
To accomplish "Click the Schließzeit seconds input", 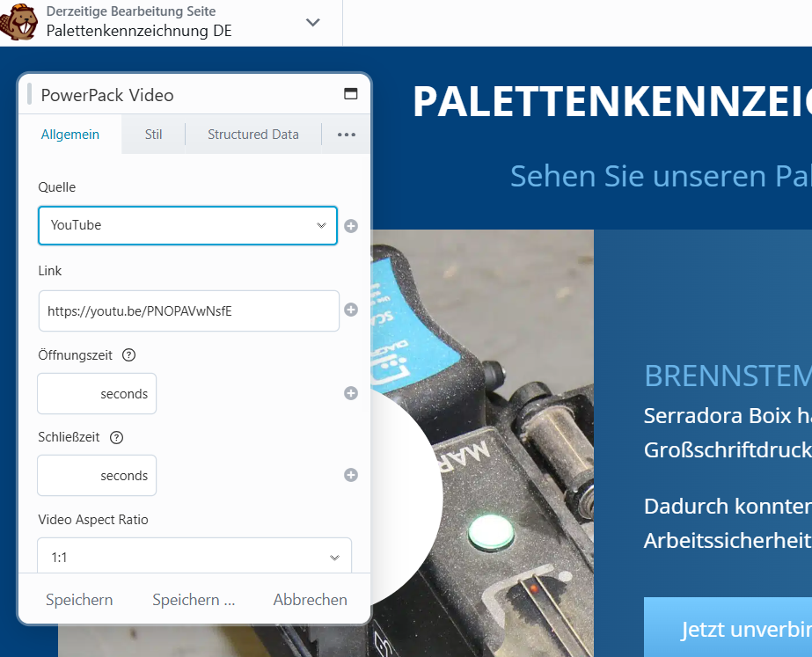I will 97,475.
